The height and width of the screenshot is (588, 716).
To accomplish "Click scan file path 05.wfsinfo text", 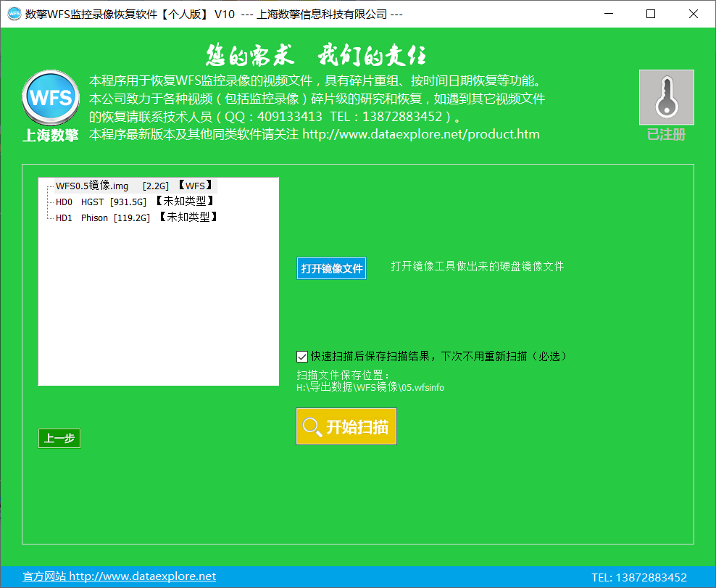I will coord(370,387).
